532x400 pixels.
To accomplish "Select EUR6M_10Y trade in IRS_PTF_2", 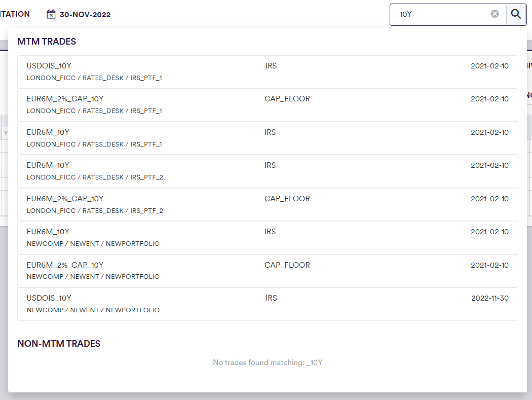I will point(268,171).
